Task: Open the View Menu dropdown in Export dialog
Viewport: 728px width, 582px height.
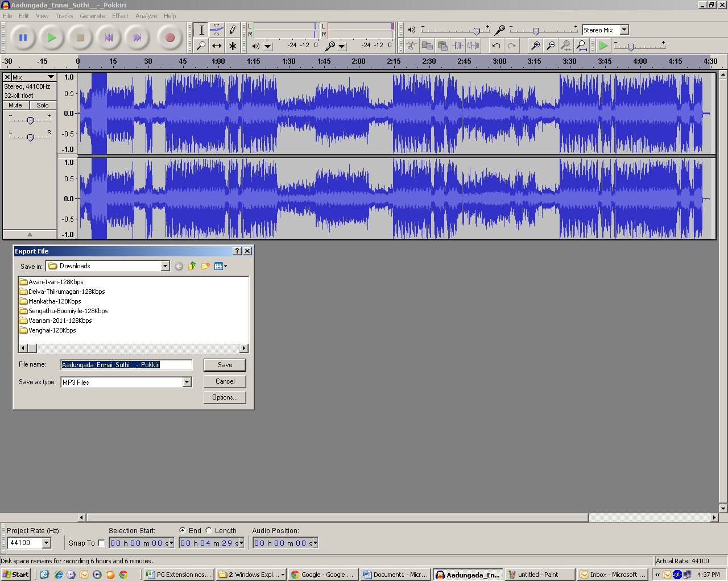Action: tap(221, 266)
